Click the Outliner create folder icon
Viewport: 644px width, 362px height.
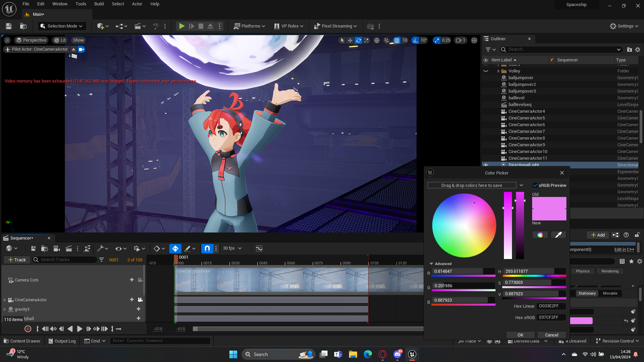[x=629, y=50]
